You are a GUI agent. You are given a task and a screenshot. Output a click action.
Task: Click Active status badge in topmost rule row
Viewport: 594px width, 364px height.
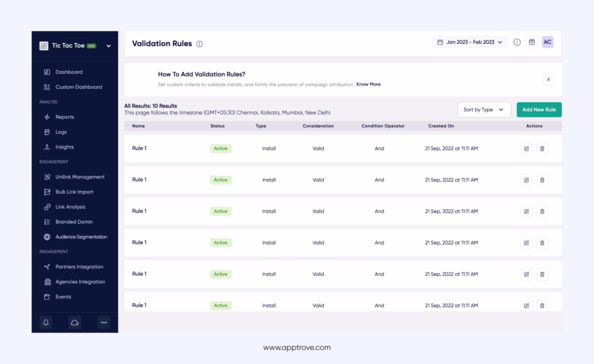click(x=221, y=149)
